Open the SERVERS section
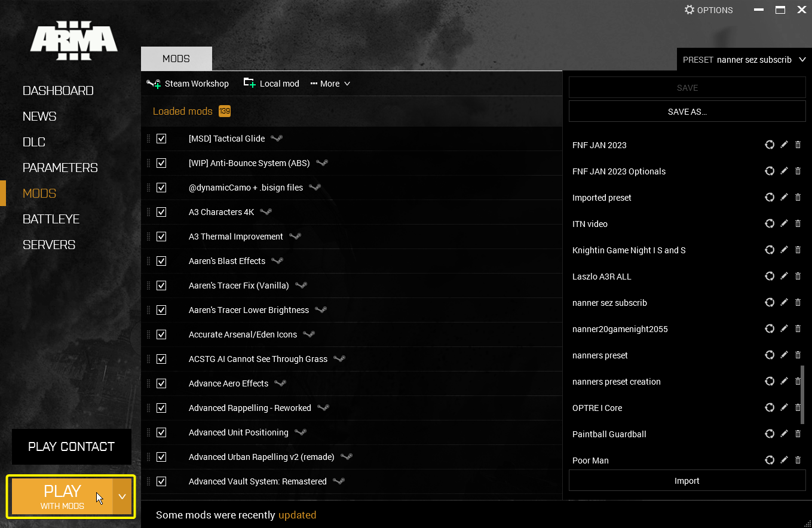The image size is (812, 528). (x=49, y=245)
